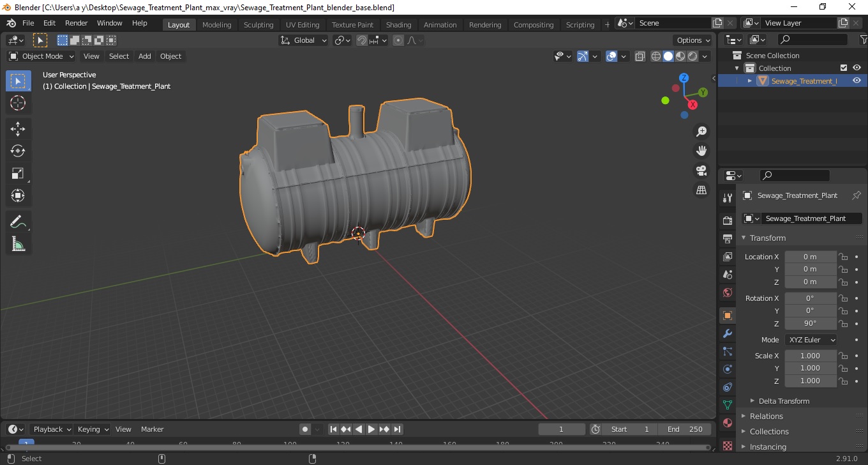Switch to the Shading workspace tab
Image resolution: width=868 pixels, height=465 pixels.
point(398,25)
